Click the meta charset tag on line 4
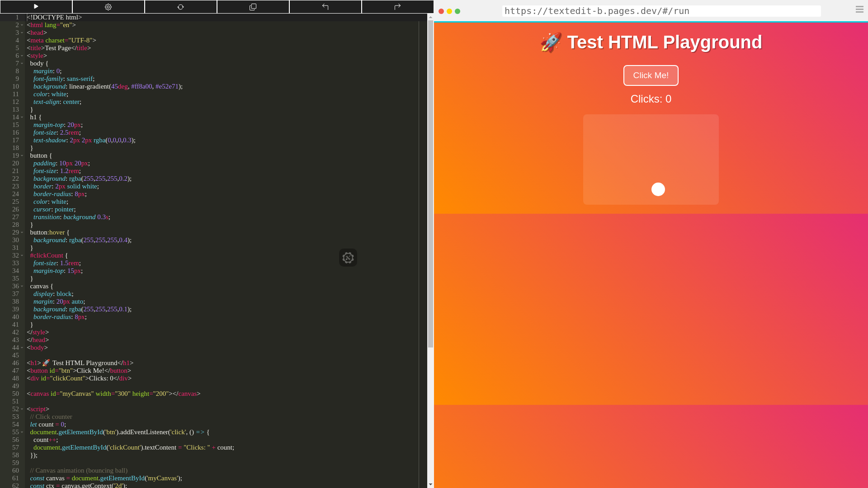Image resolution: width=868 pixels, height=488 pixels. point(61,40)
